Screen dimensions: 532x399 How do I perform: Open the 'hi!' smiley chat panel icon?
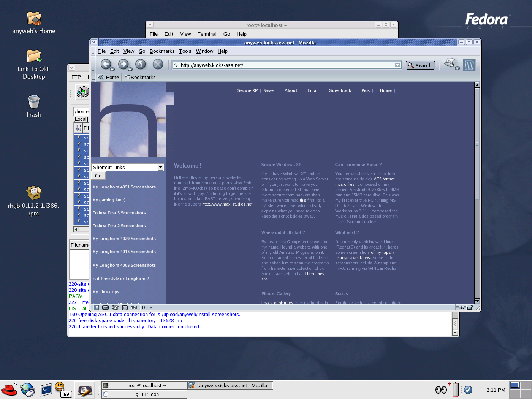tap(63, 390)
